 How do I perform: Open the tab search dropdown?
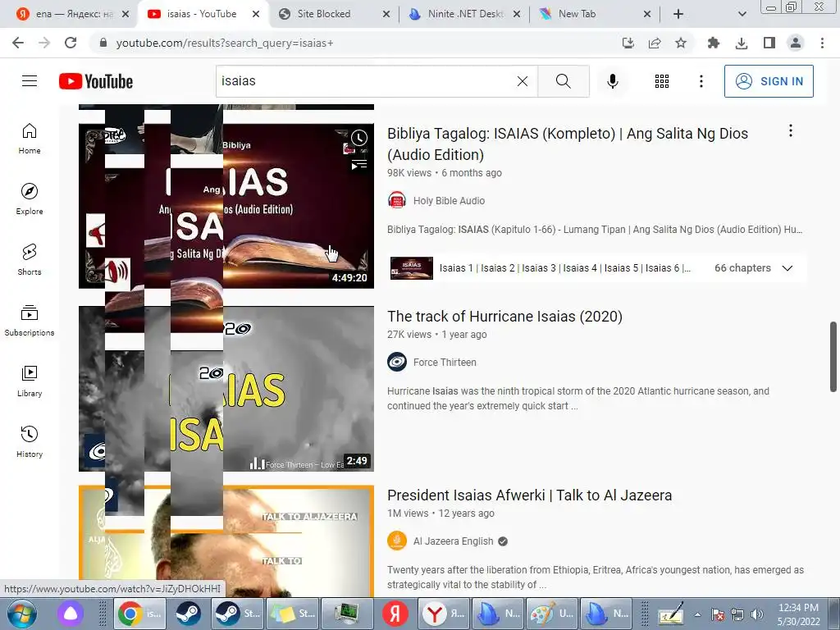pos(742,14)
